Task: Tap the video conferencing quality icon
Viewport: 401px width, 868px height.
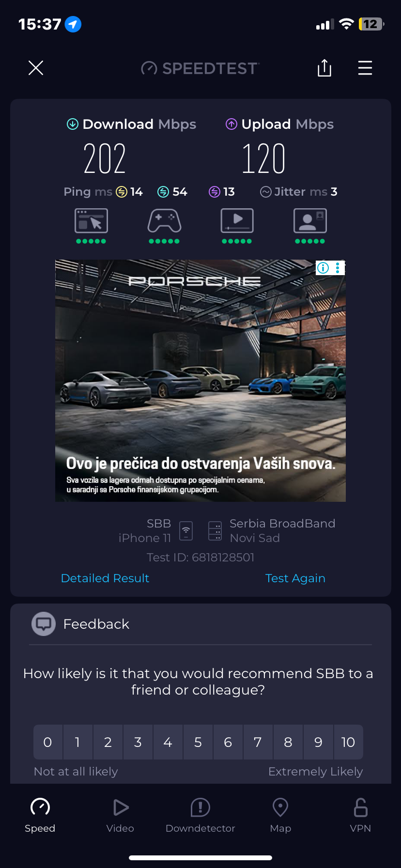Action: 310,221
